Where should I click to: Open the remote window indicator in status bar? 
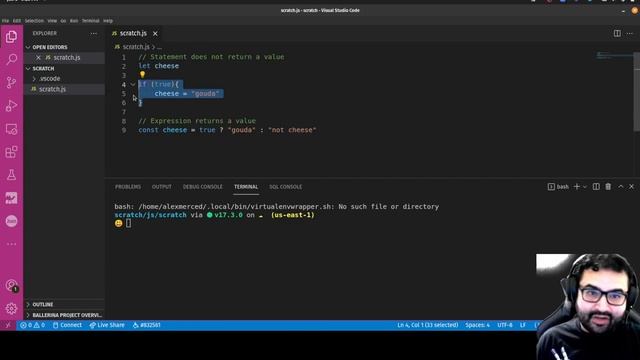(8, 325)
